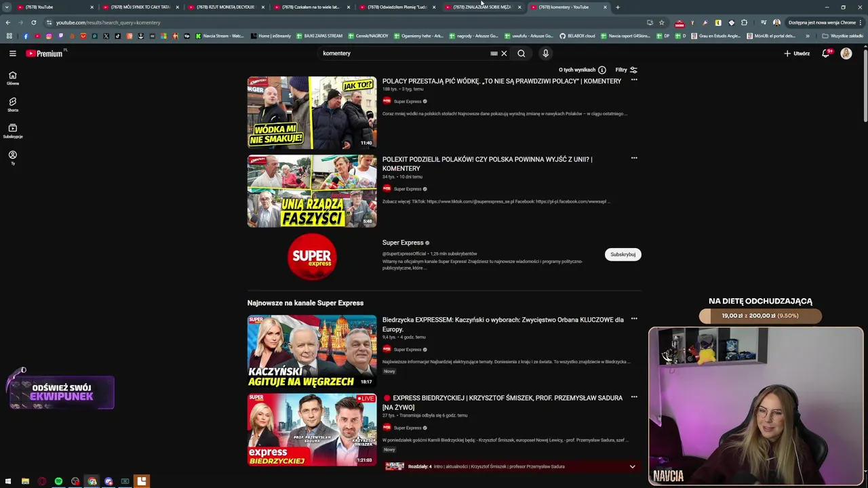Open options menu for the Kaczyński Biedrzycka video
Image resolution: width=868 pixels, height=488 pixels.
(x=634, y=319)
